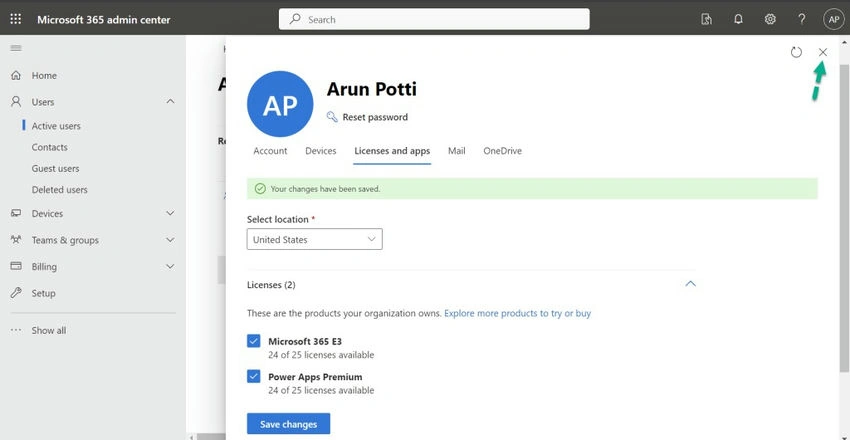Open the settings gear icon
Screen dimensions: 850x440
(770, 20)
